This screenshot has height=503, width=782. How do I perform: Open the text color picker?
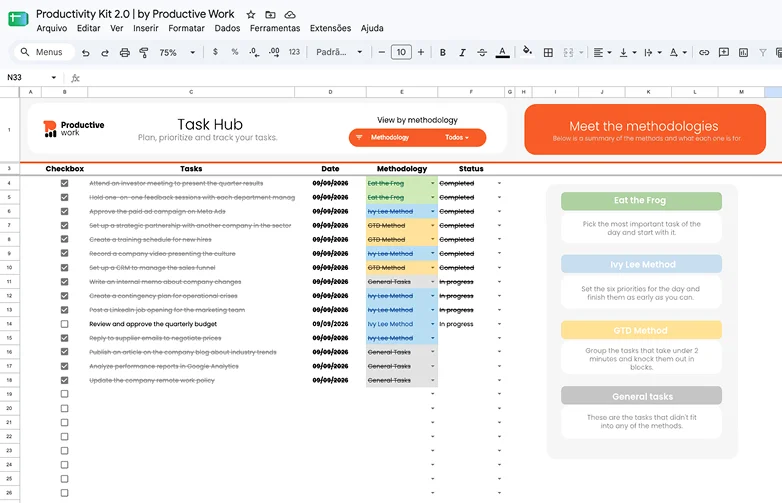(502, 52)
